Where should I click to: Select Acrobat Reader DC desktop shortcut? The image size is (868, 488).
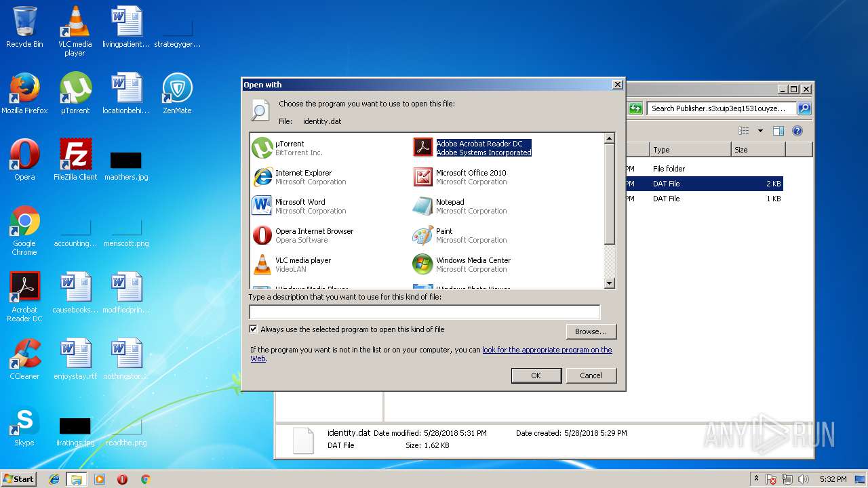[x=24, y=297]
